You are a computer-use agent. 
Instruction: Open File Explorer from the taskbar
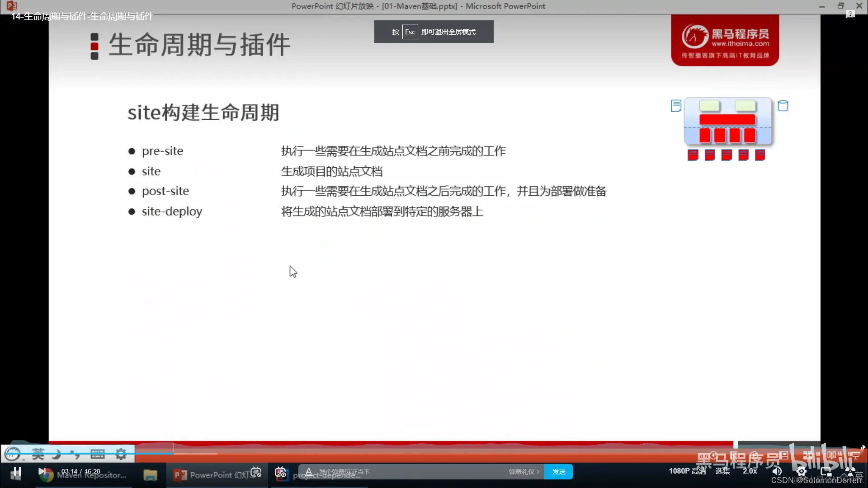coord(151,475)
